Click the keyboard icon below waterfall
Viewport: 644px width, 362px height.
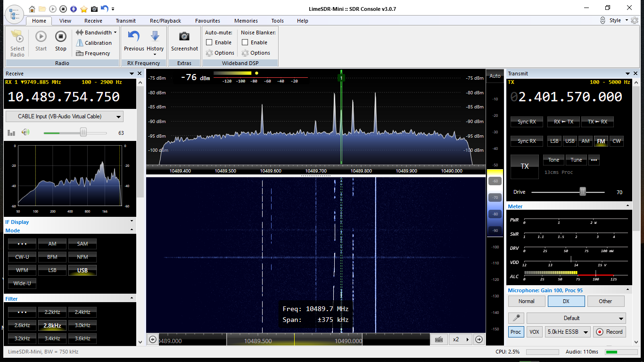[438, 339]
